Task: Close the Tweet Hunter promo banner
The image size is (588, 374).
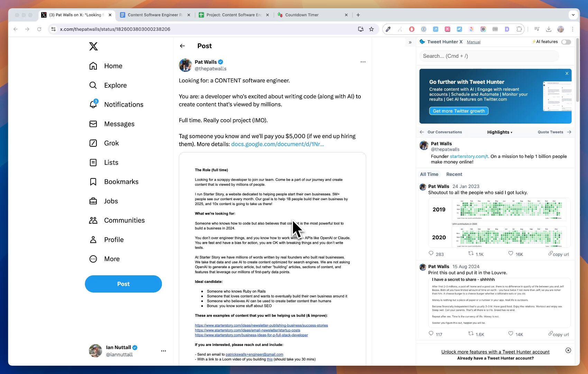Action: tap(567, 73)
